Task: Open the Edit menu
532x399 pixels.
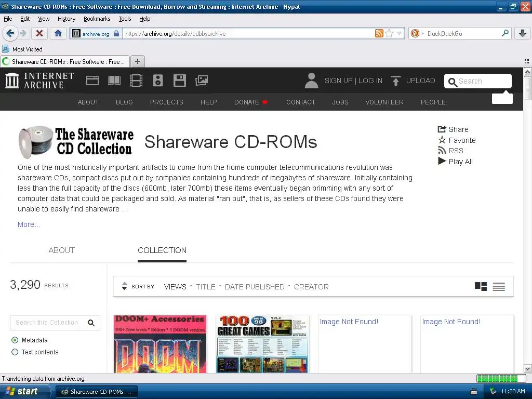Action: coord(25,19)
